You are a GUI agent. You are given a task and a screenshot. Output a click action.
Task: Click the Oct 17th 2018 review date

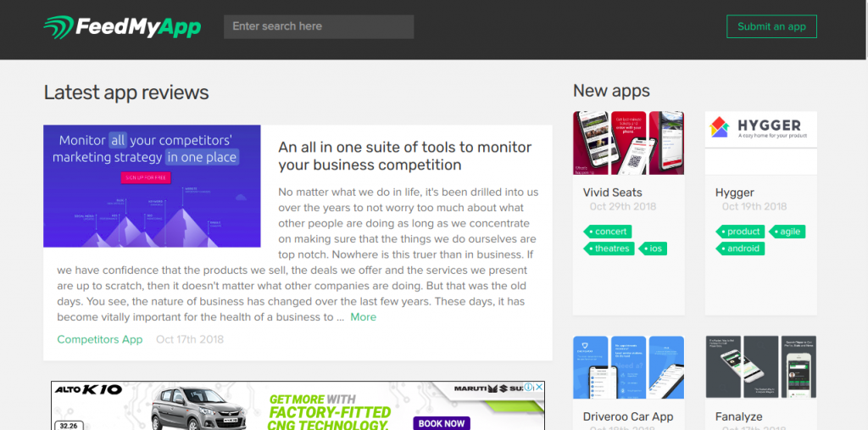click(x=190, y=339)
